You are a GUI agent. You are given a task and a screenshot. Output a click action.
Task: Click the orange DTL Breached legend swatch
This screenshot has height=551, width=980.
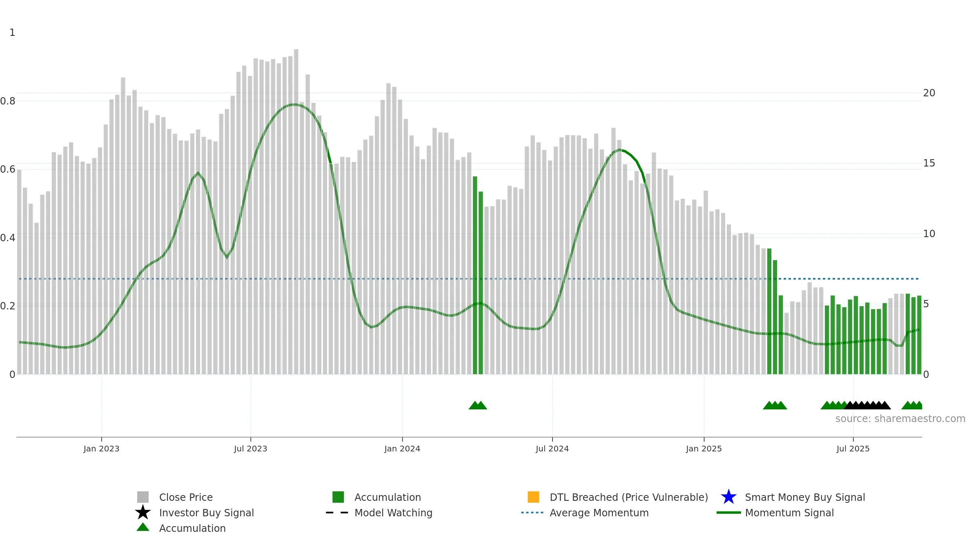[533, 497]
